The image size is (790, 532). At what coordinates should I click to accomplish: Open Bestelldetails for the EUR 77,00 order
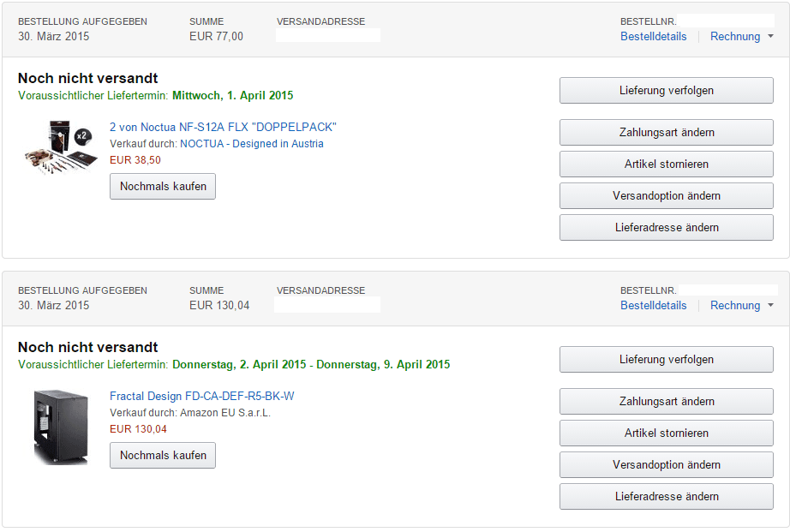pos(653,36)
